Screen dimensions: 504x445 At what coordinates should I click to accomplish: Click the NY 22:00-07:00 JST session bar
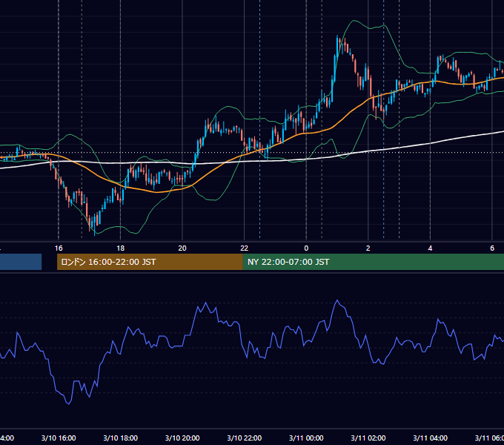(x=373, y=262)
